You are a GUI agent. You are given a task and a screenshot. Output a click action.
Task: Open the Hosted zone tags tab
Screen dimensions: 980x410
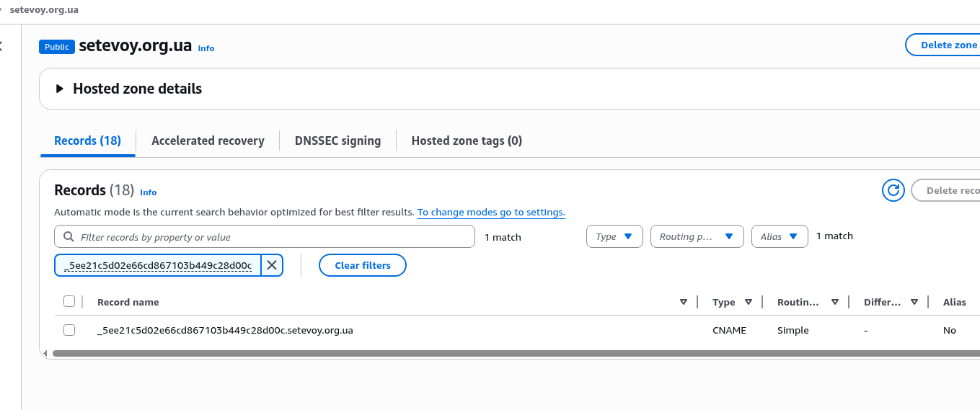click(x=467, y=141)
